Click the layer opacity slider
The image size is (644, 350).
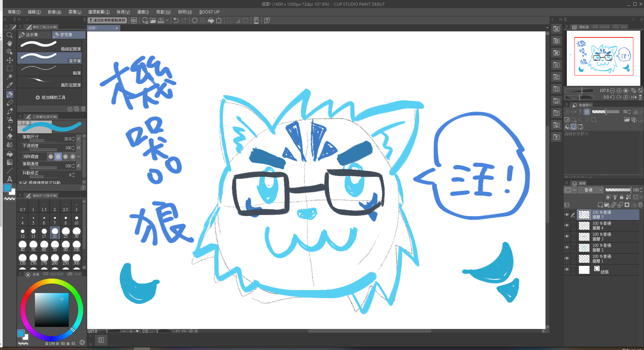pos(618,190)
